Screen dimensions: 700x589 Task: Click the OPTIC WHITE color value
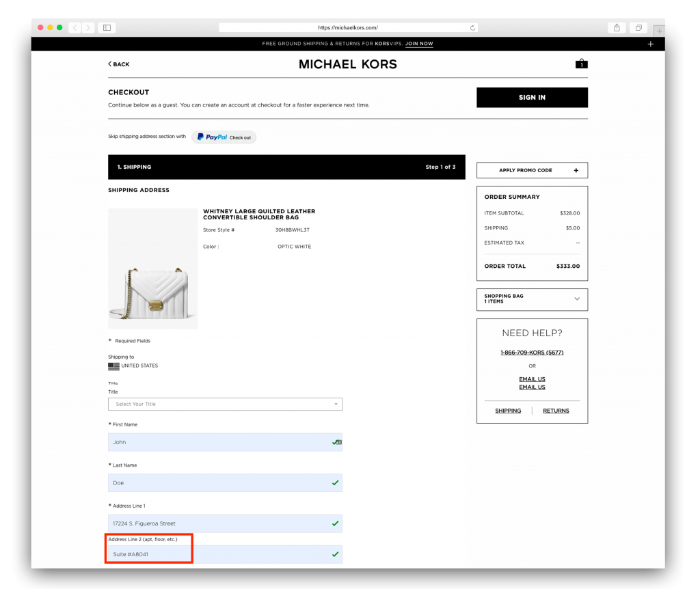(x=294, y=247)
